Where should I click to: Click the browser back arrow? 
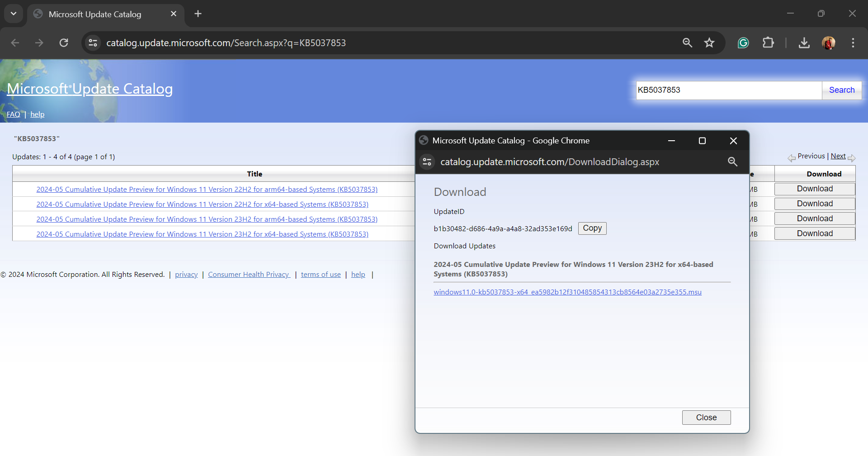pos(15,43)
